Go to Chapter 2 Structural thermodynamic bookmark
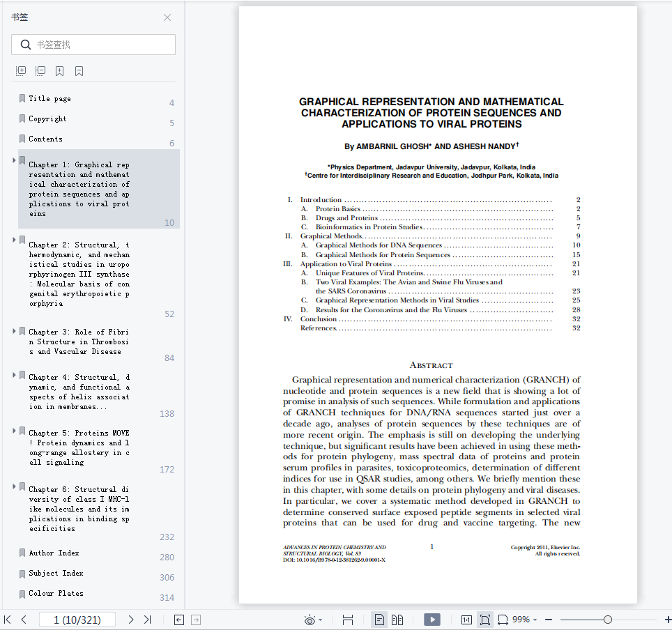Viewport: 672px width, 630px height. [x=79, y=275]
